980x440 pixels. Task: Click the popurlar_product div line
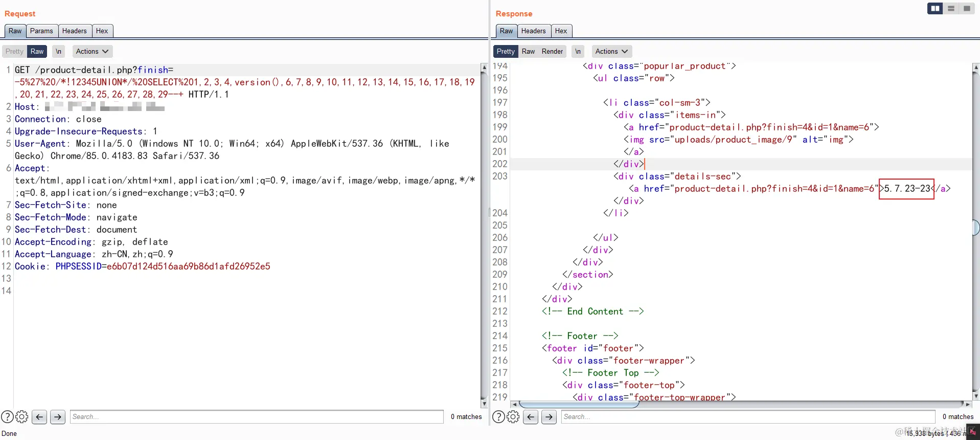point(659,66)
